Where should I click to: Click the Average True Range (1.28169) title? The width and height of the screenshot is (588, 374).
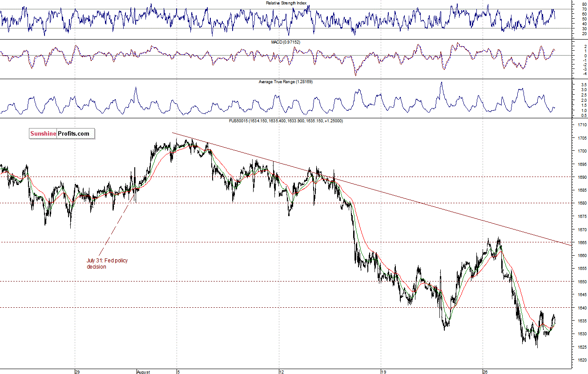(x=286, y=82)
